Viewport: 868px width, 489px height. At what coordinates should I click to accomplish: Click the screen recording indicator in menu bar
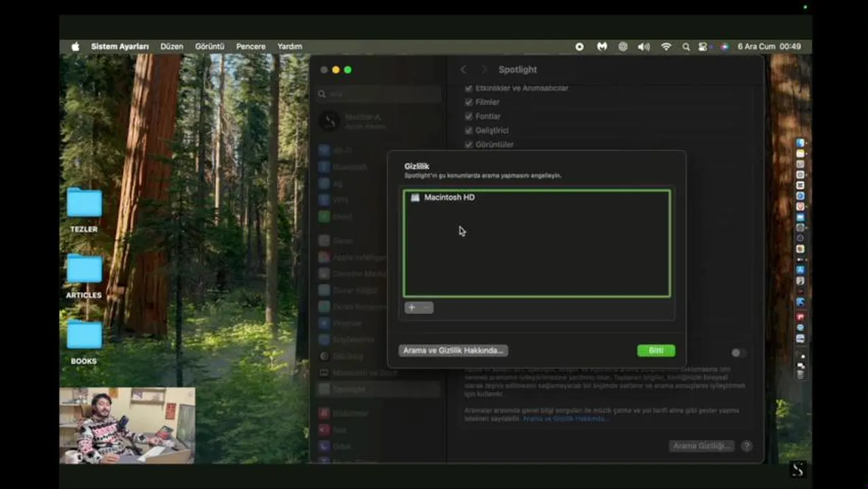coord(579,47)
